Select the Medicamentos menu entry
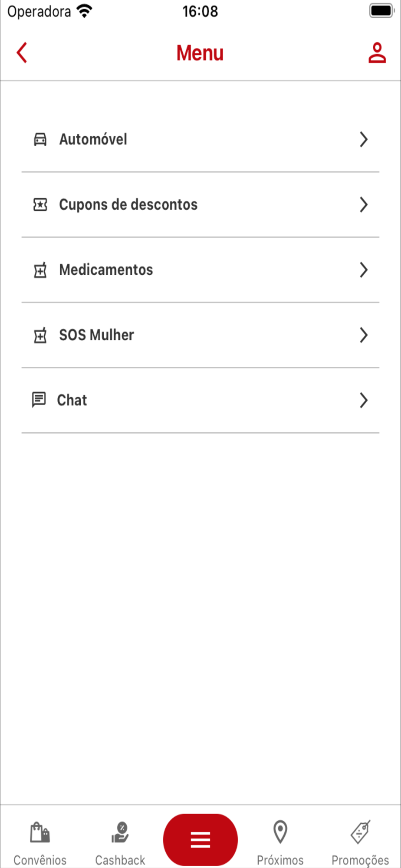The height and width of the screenshot is (868, 401). coord(200,270)
